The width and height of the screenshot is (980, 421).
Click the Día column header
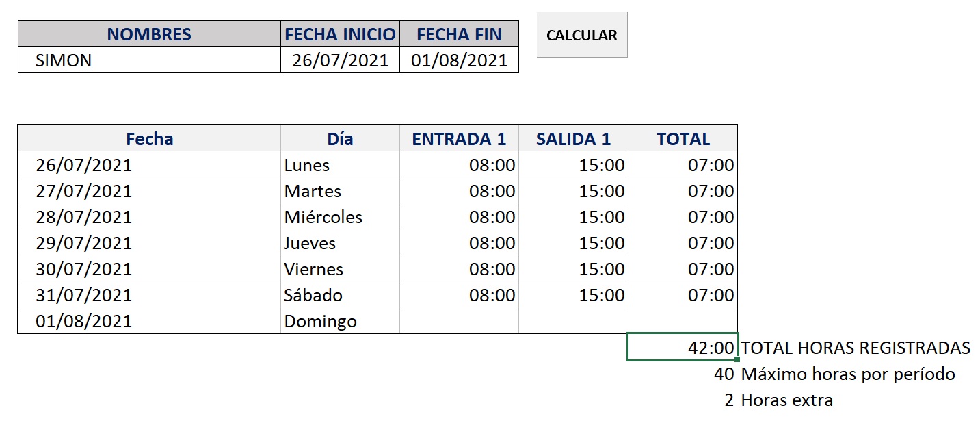[340, 139]
